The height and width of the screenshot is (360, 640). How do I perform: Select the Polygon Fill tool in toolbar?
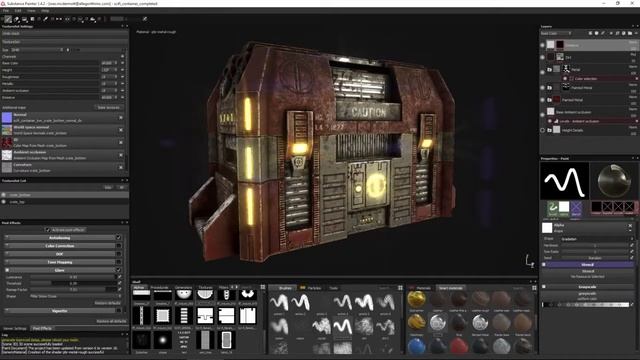coord(32,19)
